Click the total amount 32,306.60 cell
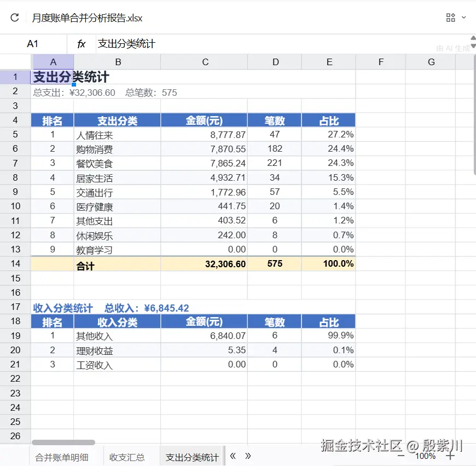Image resolution: width=476 pixels, height=466 pixels. (x=204, y=264)
